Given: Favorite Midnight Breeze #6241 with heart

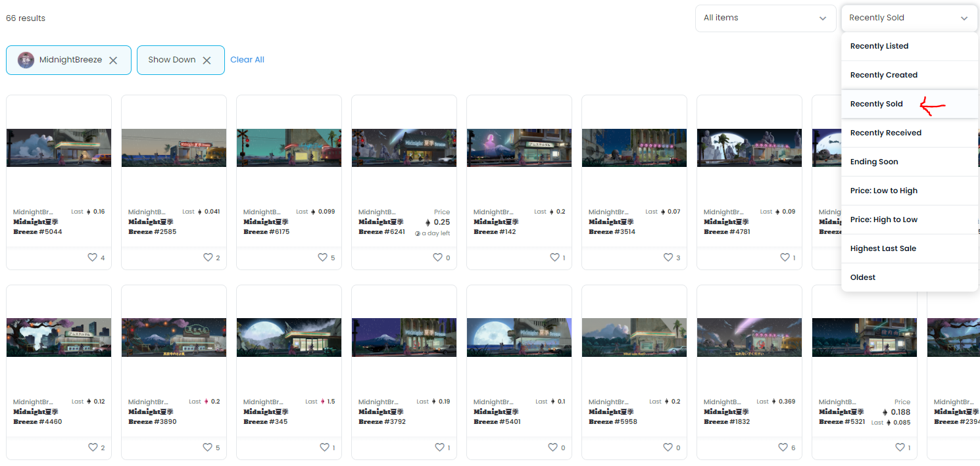Looking at the screenshot, I should click(437, 258).
